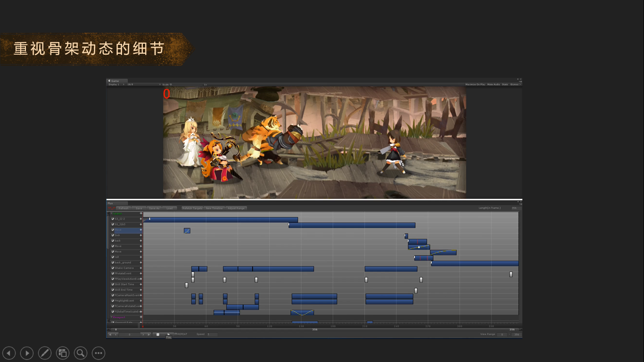The height and width of the screenshot is (362, 644).
Task: Disable the S3_I2-2 track checkbox
Action: coord(113,219)
